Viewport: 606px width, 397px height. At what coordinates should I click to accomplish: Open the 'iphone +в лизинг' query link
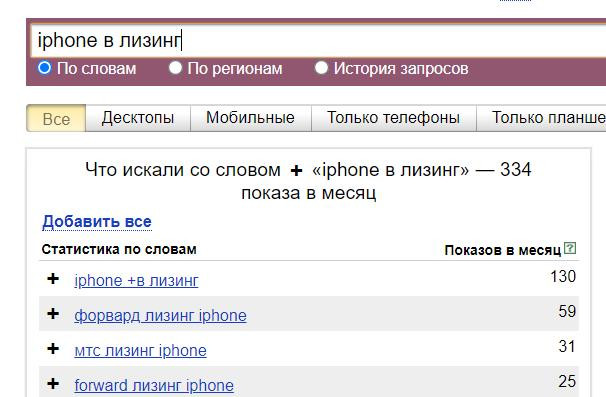pyautogui.click(x=136, y=281)
